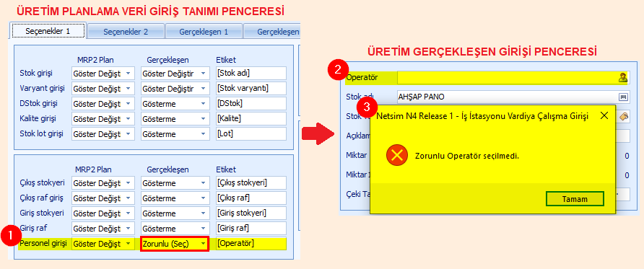Click the barcode icon in Stok adı field
Image resolution: width=644 pixels, height=269 pixels.
pos(623,97)
